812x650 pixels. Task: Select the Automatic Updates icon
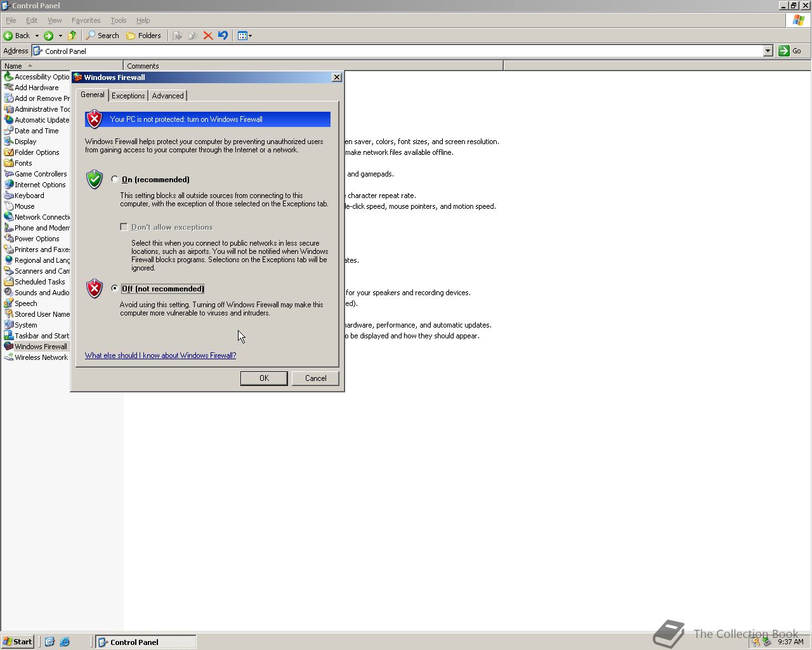(9, 120)
